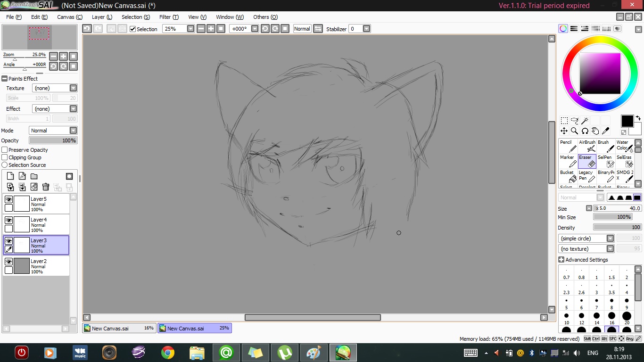Click the zoom out minus button in toolbar

point(201,29)
